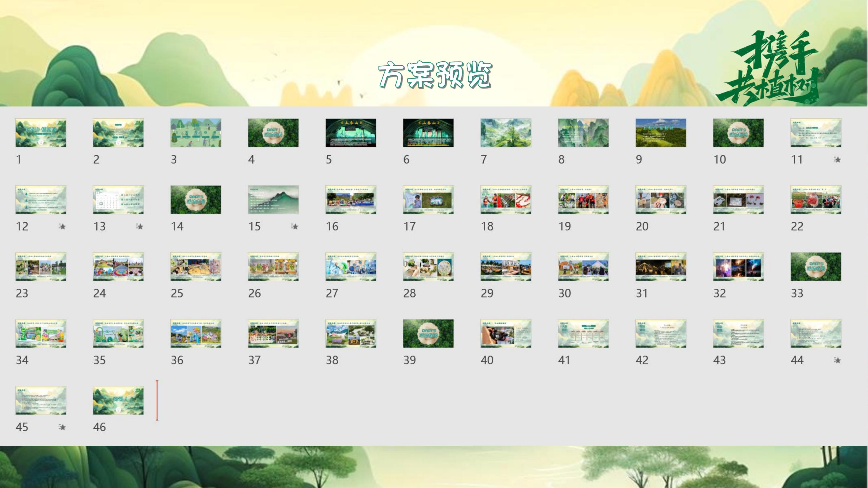Screen dimensions: 868x488
Task: Select slide 34 thumbnail
Action: click(x=41, y=334)
